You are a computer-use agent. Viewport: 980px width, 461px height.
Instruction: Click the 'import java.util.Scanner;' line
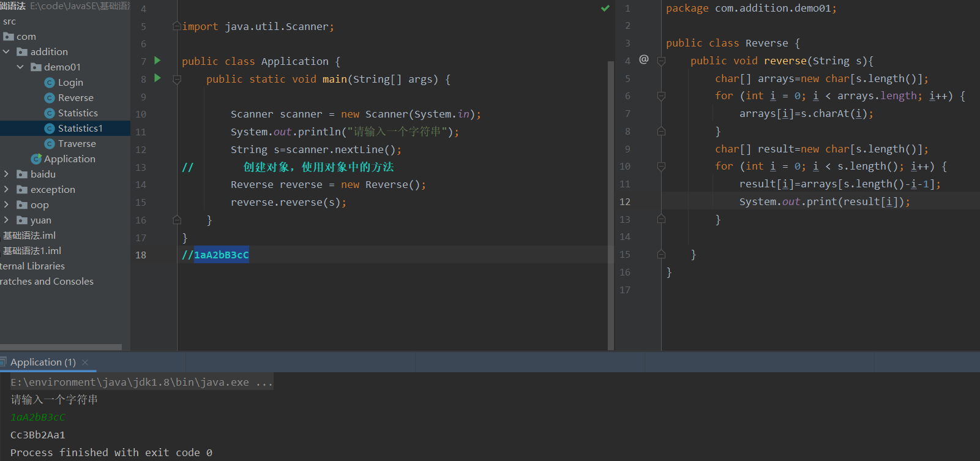(x=258, y=27)
